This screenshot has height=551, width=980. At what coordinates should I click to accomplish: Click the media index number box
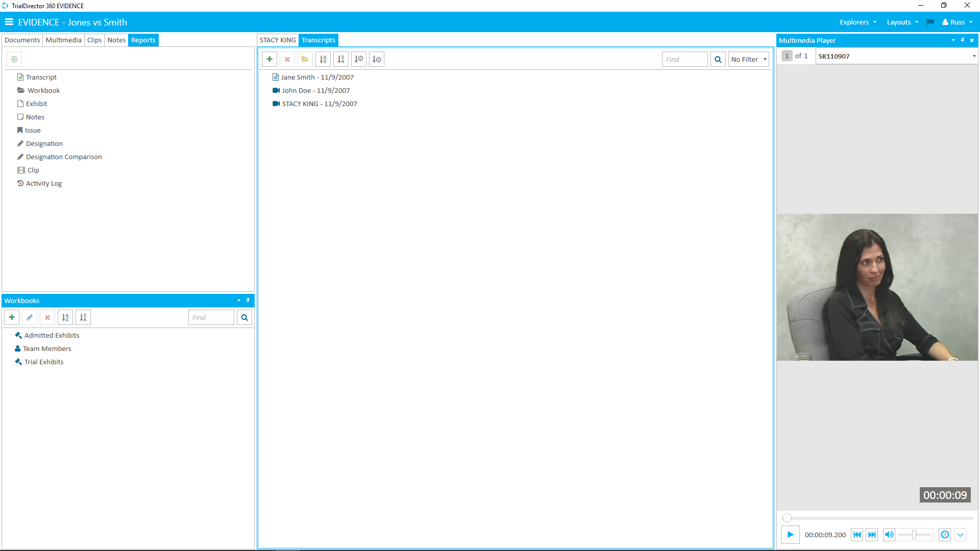click(787, 56)
